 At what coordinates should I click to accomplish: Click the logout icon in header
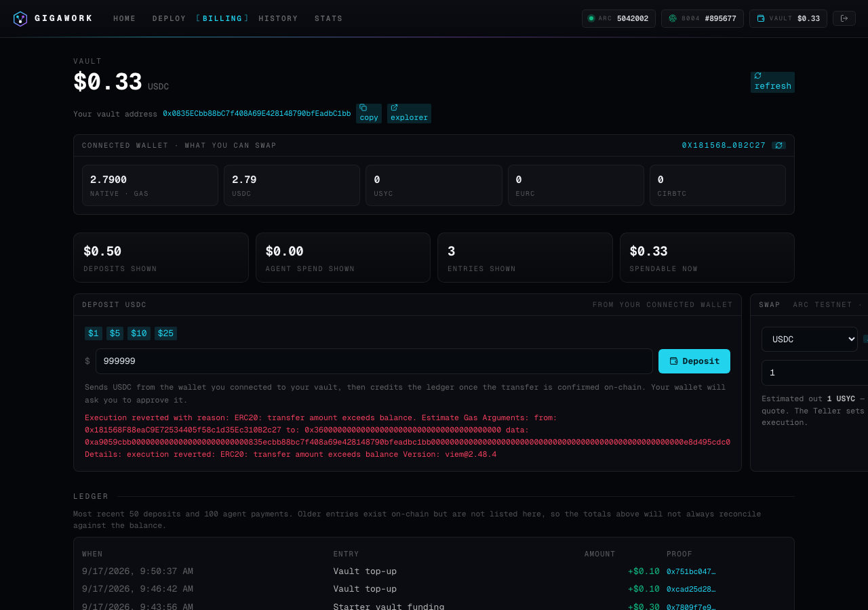click(844, 18)
